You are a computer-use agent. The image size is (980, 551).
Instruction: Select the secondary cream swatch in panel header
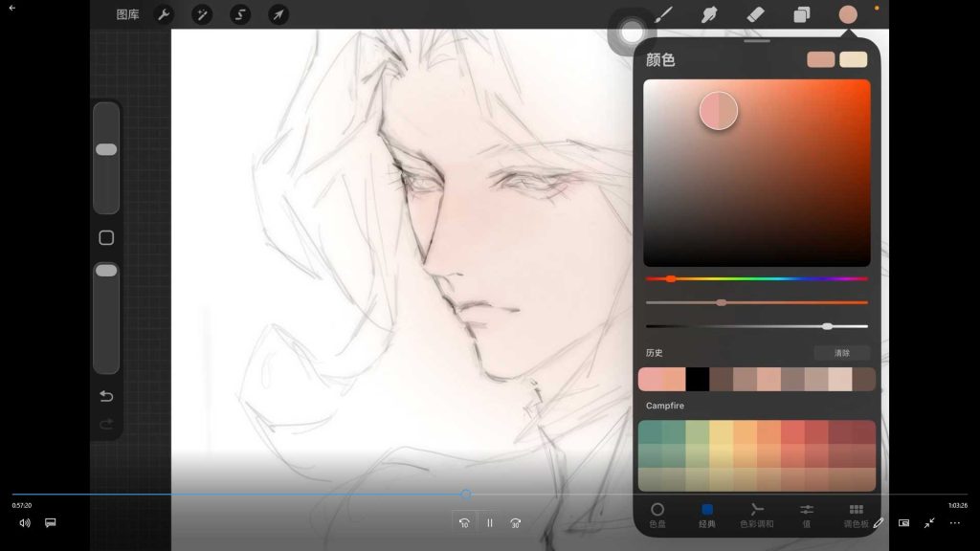(x=853, y=59)
